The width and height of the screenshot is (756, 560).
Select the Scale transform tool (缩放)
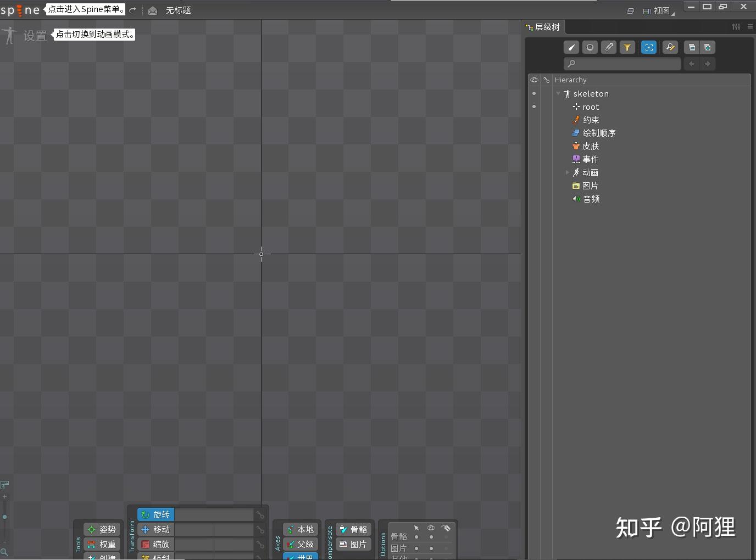155,544
